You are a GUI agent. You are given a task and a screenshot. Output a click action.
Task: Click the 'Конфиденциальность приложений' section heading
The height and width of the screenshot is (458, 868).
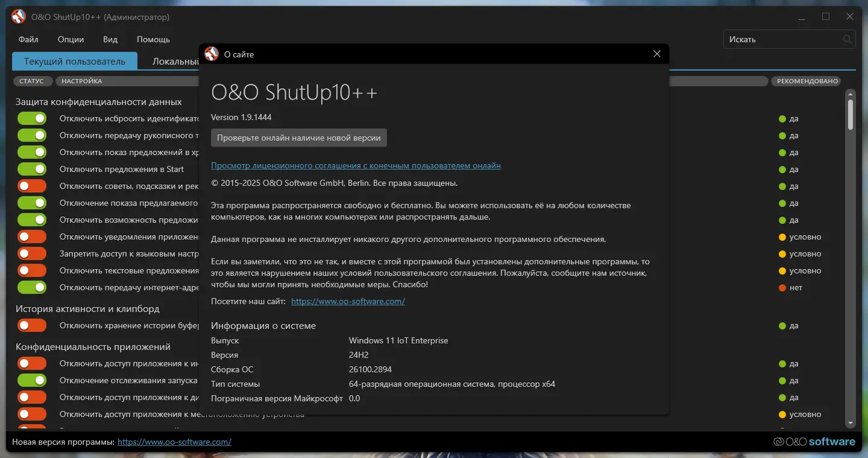point(93,347)
